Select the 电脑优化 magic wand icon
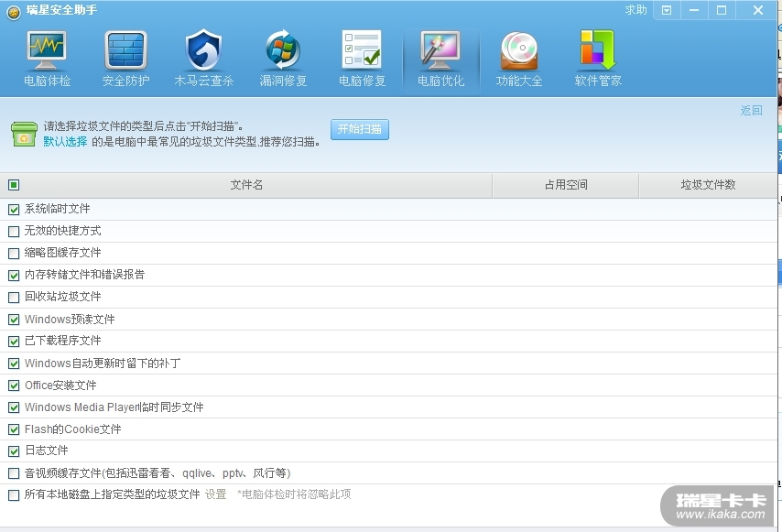The image size is (782, 532). click(440, 49)
